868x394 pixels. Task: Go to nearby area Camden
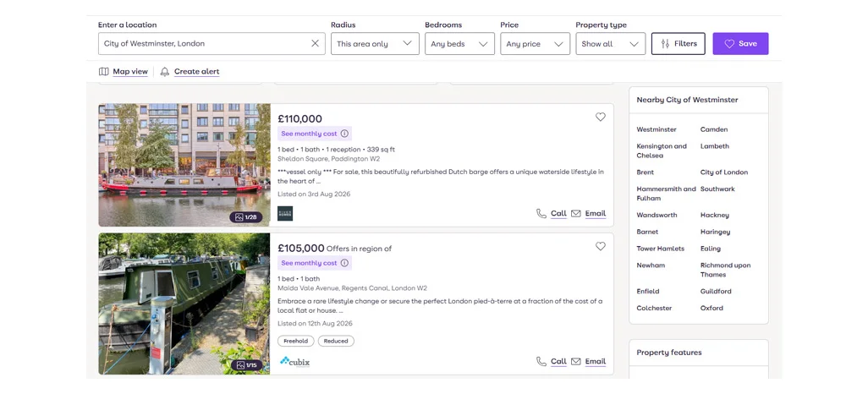coord(714,129)
